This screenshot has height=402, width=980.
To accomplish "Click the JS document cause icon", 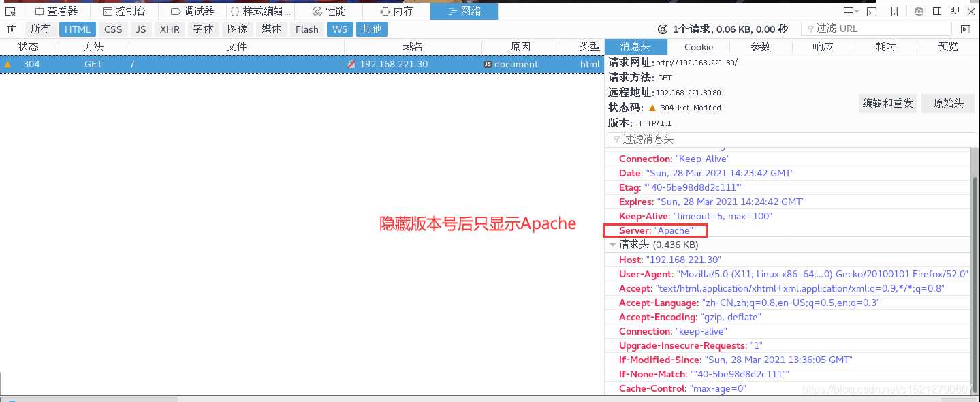I will coord(488,64).
